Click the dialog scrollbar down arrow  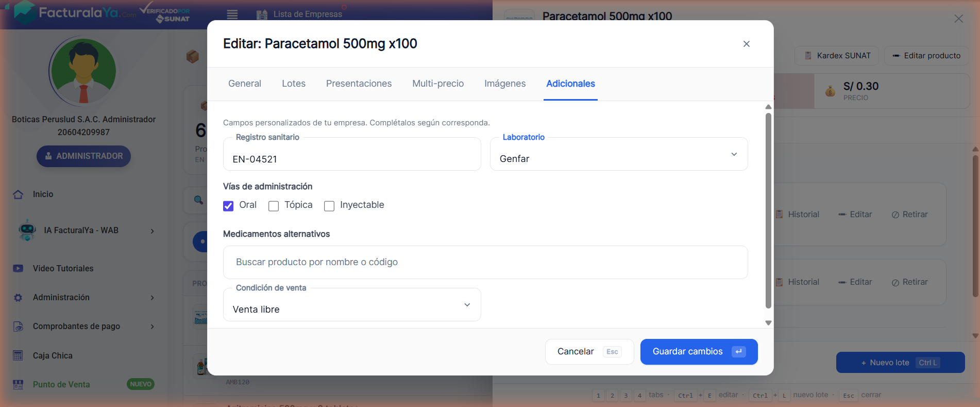tap(768, 323)
